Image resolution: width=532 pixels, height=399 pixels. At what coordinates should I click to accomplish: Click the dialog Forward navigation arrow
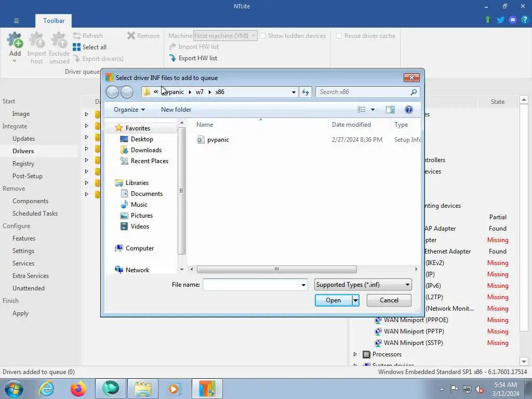tap(127, 92)
